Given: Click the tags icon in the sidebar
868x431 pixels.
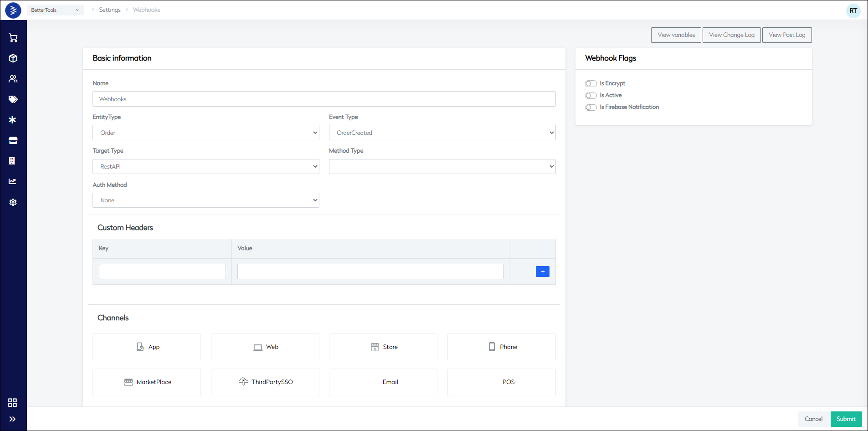Looking at the screenshot, I should click(12, 99).
